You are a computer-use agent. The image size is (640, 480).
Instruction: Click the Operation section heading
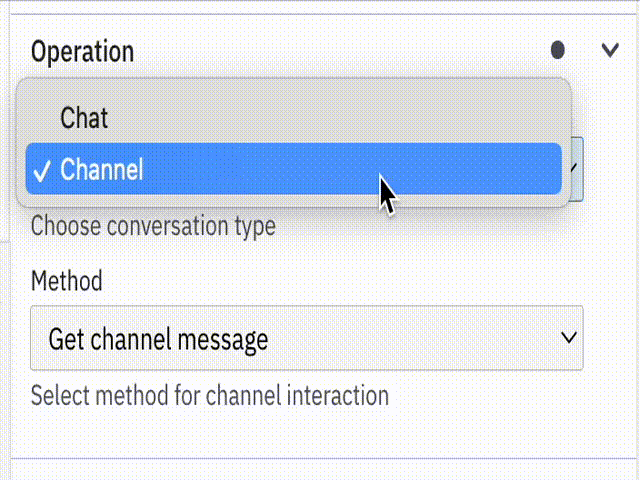click(x=82, y=52)
